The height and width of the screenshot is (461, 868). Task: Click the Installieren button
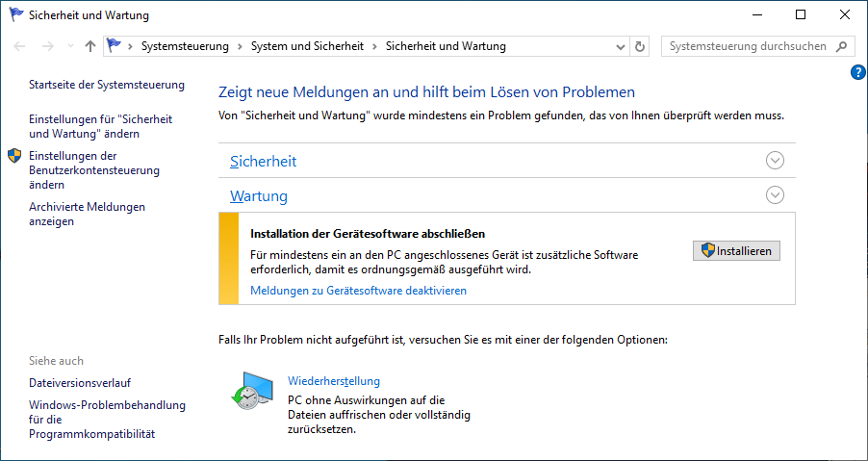[736, 250]
